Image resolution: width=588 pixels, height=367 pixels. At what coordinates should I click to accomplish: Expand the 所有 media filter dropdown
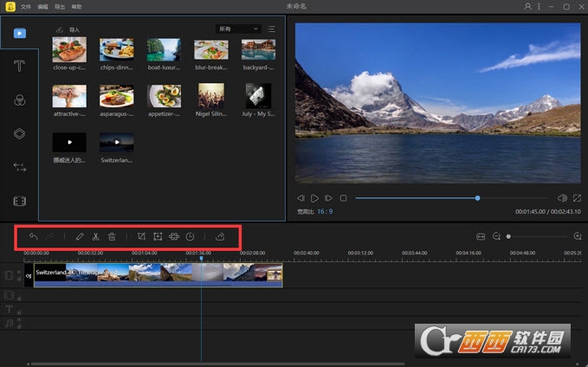point(238,29)
